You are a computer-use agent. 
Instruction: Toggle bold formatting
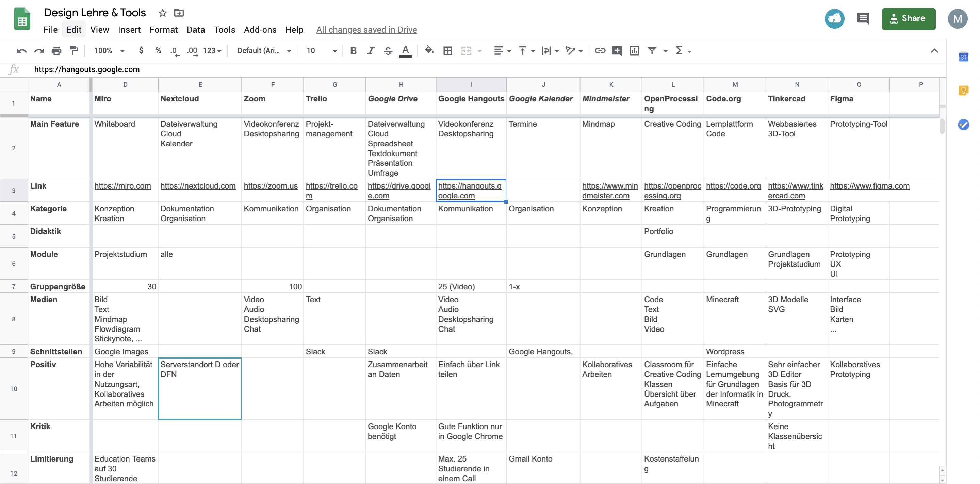tap(353, 51)
